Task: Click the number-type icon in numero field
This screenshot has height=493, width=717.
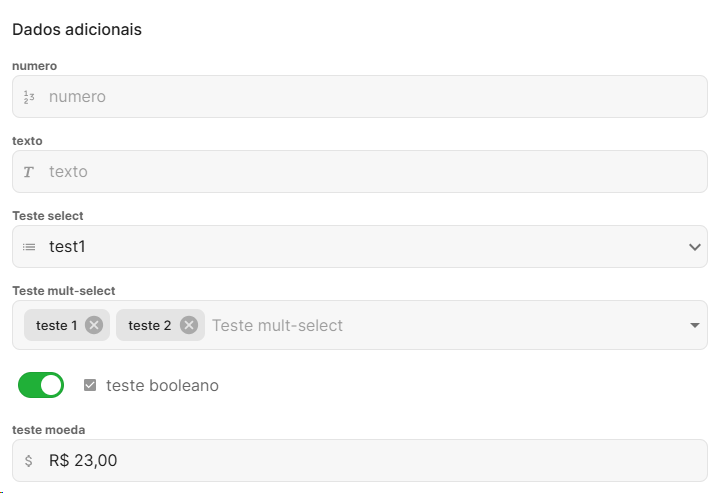Action: tap(29, 97)
